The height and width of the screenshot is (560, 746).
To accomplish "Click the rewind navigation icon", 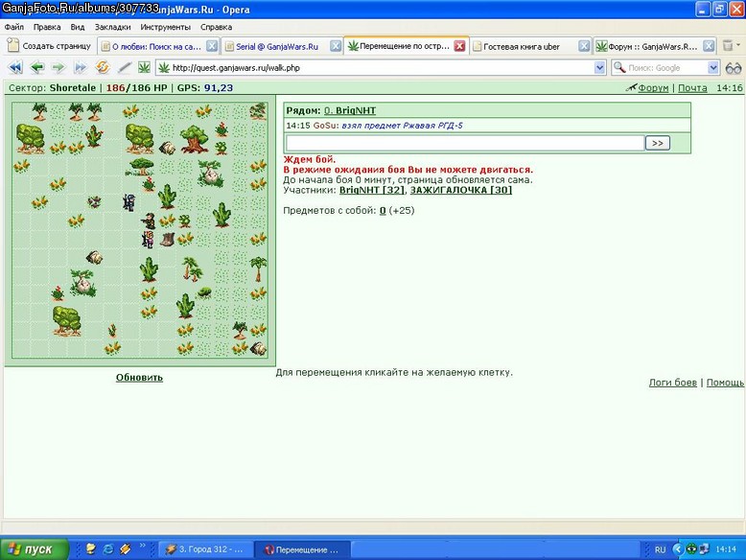I will 15,67.
